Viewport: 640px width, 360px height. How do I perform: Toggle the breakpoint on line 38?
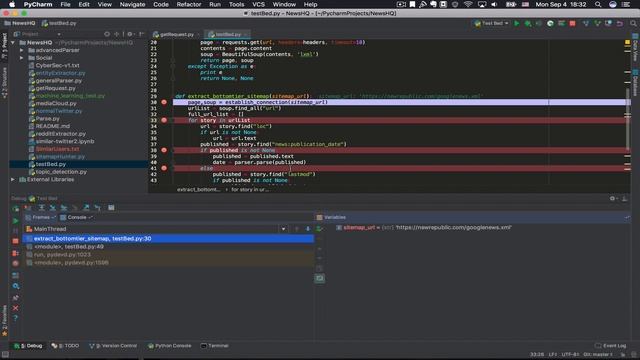coord(164,150)
